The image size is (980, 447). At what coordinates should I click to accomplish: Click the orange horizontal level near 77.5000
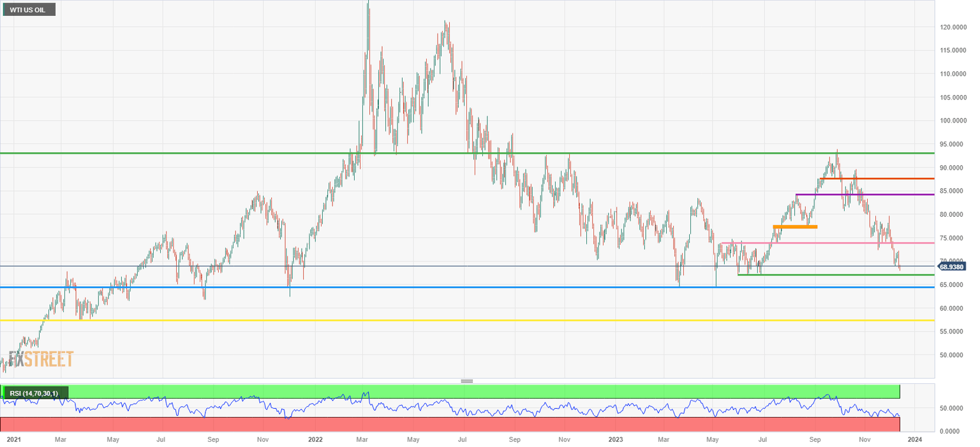(x=795, y=226)
